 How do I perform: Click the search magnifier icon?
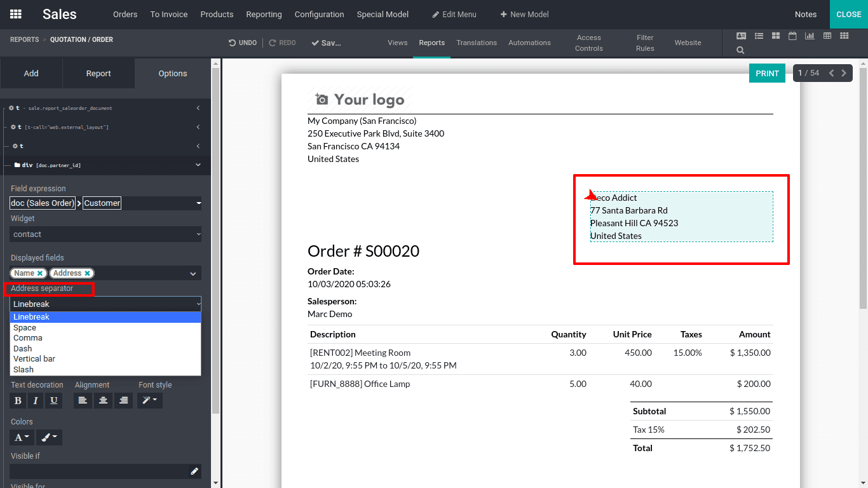pos(741,50)
